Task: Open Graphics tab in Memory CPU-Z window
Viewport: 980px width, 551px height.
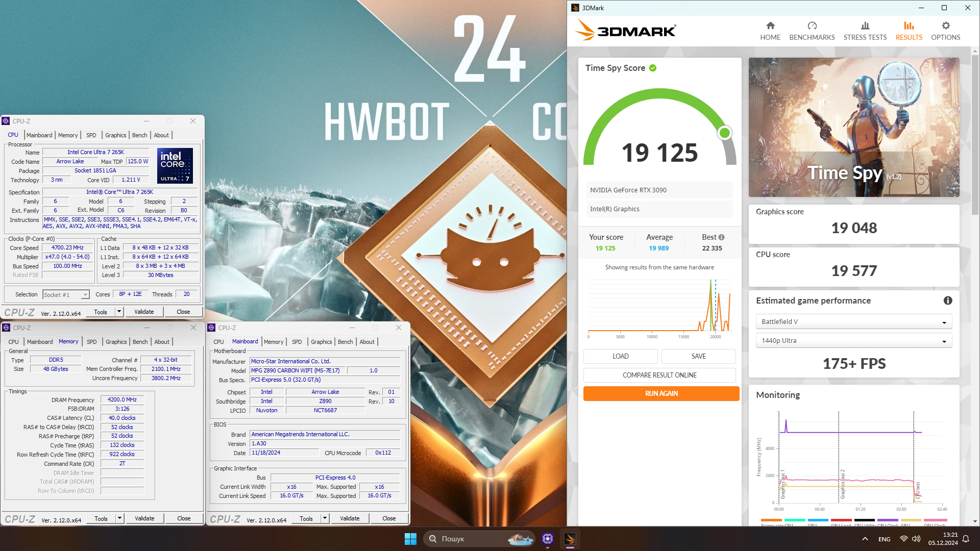Action: (116, 342)
